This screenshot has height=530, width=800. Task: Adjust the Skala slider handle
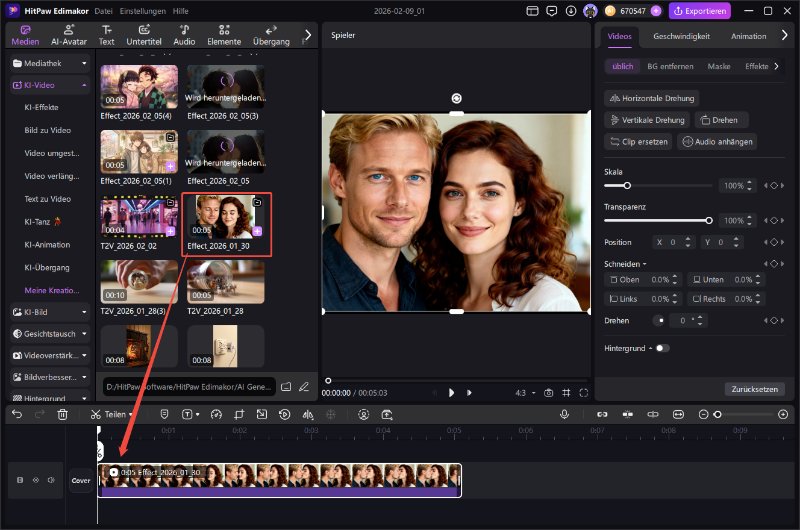click(627, 186)
